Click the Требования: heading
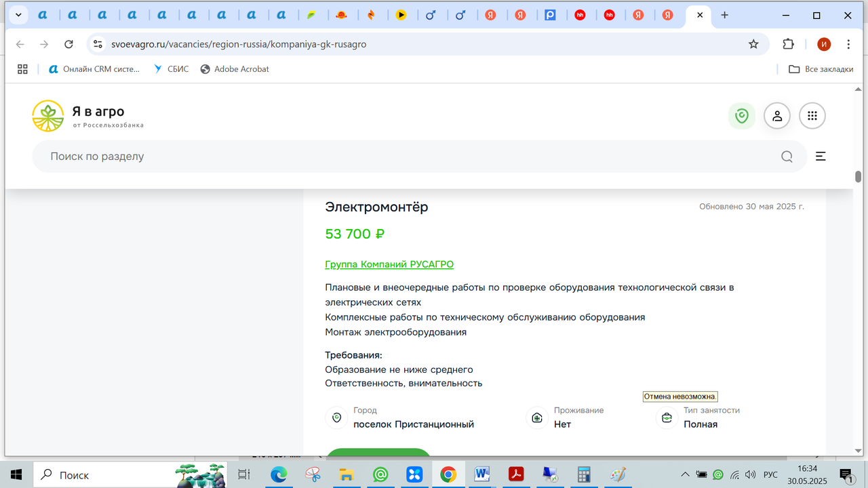 353,355
